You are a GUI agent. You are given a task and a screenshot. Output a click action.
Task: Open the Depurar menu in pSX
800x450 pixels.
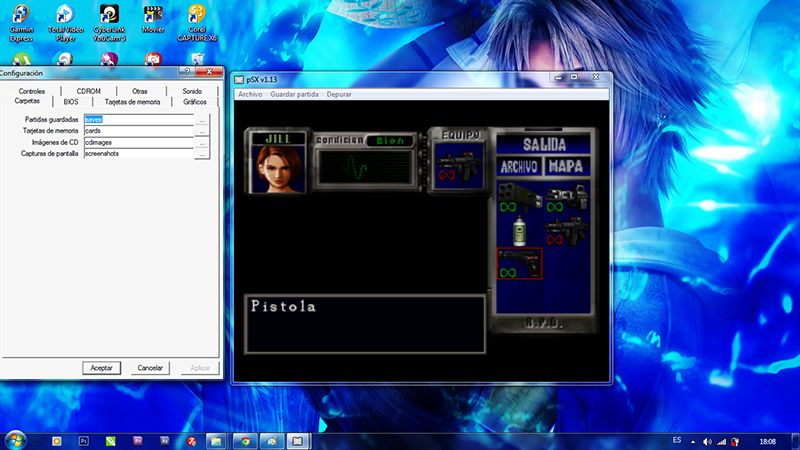[x=339, y=94]
